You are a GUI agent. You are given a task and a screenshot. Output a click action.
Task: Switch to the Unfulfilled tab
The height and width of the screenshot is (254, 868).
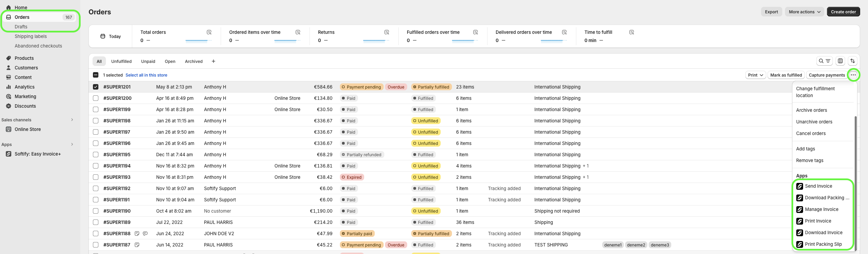tap(121, 62)
